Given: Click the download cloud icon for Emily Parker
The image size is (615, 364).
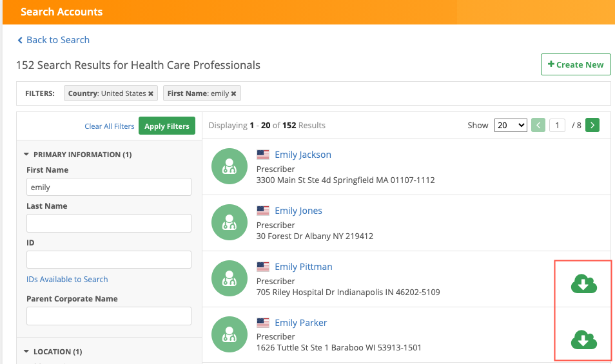Looking at the screenshot, I should pos(583,340).
